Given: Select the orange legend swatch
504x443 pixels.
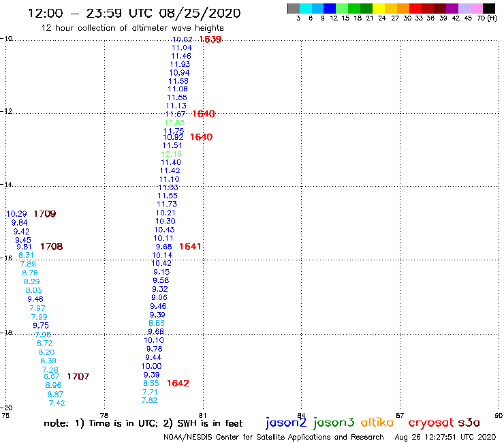Looking at the screenshot, I should [403, 8].
